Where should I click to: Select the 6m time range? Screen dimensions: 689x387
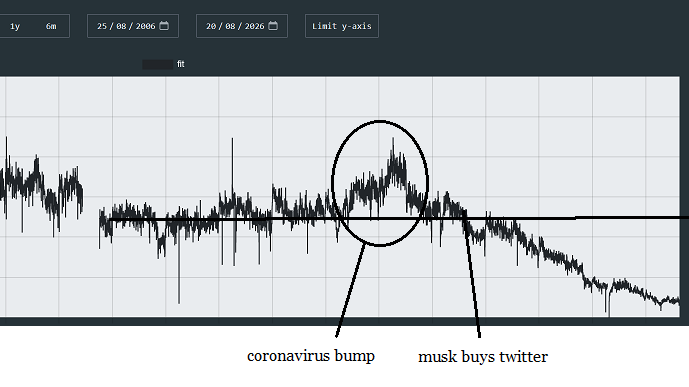(51, 26)
